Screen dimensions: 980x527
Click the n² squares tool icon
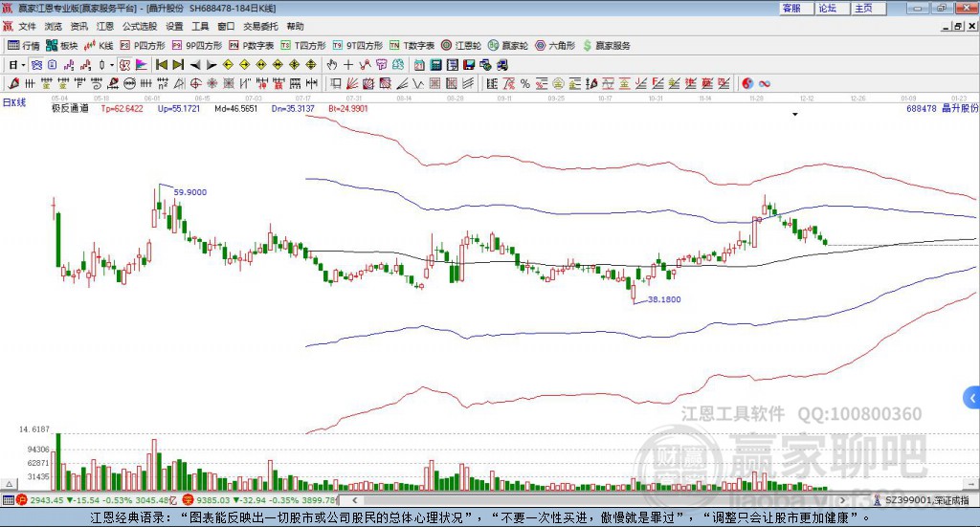[x=163, y=83]
